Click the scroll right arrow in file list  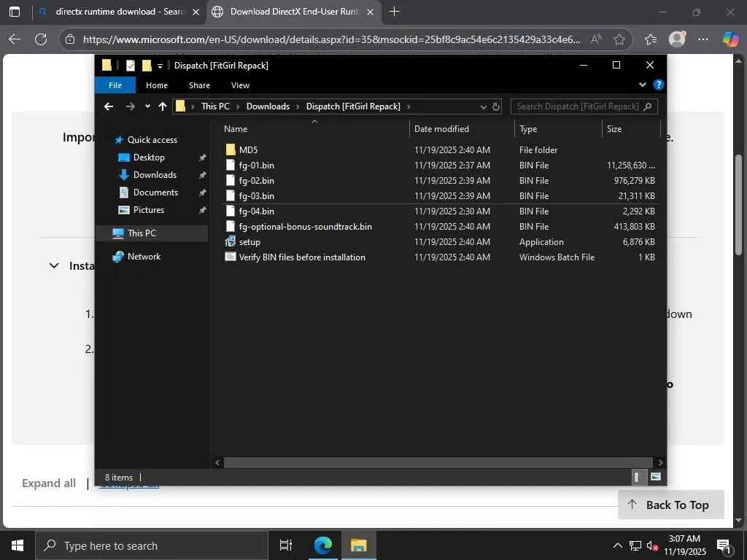[x=659, y=462]
